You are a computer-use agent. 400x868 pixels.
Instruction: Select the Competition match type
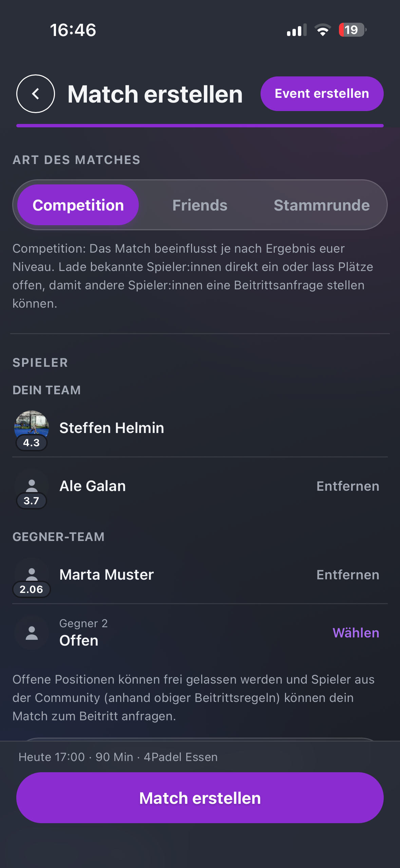click(78, 205)
